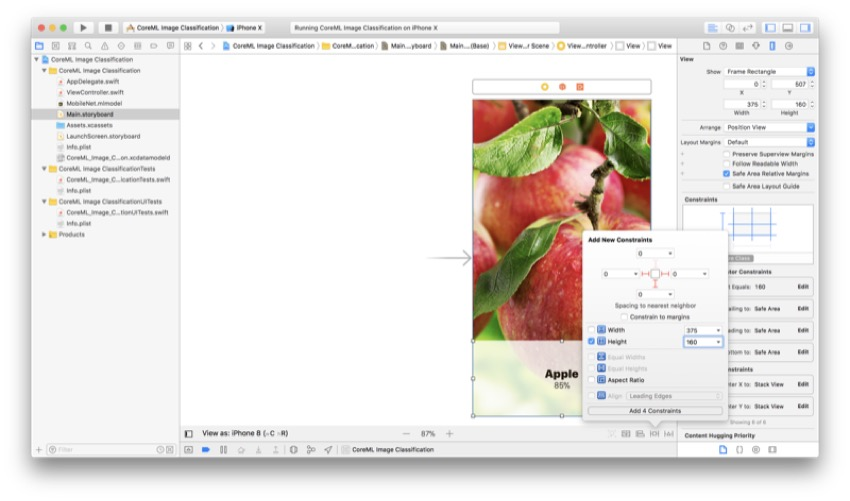Toggle Preserve Superview Margins checkbox

(726, 154)
